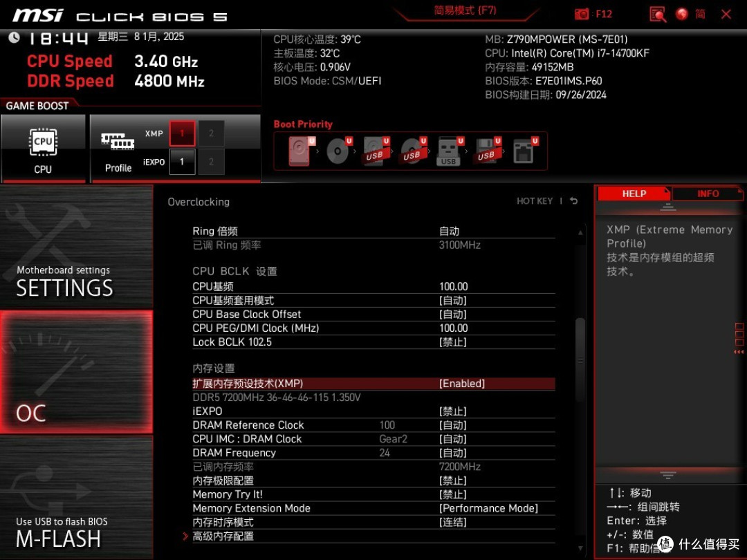Enable iEXPO profile 2

211,162
